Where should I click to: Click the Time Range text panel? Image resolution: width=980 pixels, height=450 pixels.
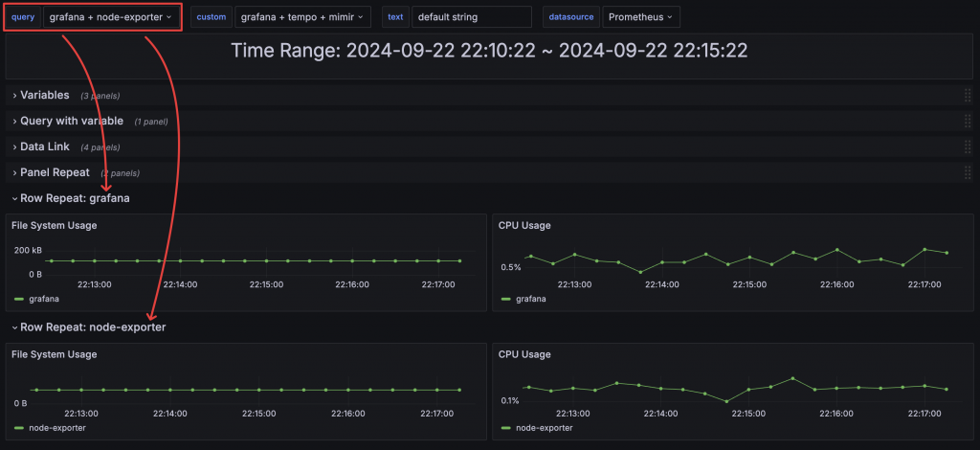pos(489,56)
